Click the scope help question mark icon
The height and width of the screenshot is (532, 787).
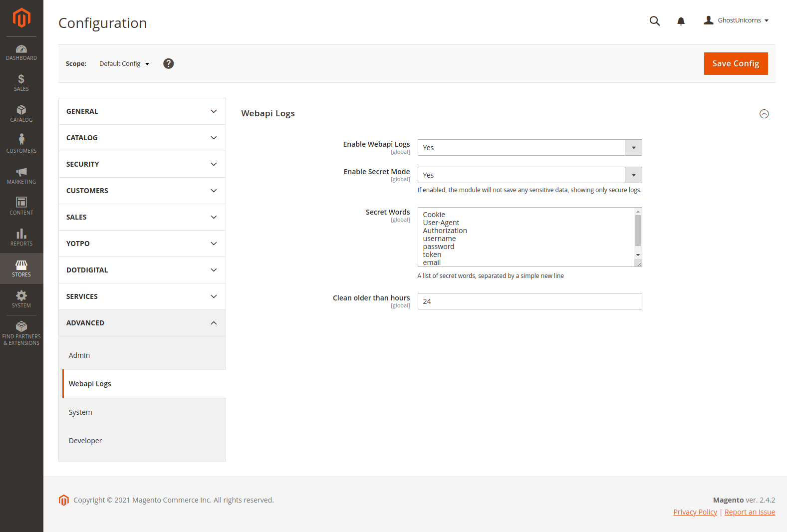tap(169, 64)
